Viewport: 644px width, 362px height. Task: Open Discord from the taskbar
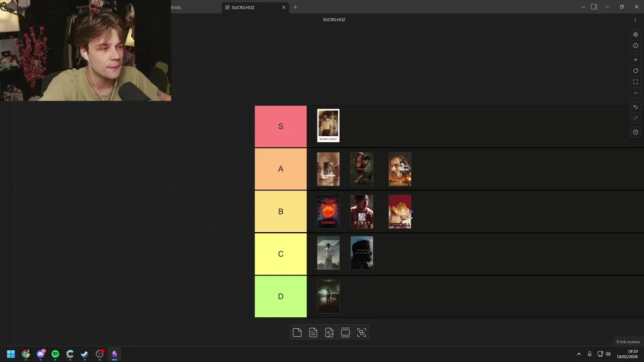point(41,354)
